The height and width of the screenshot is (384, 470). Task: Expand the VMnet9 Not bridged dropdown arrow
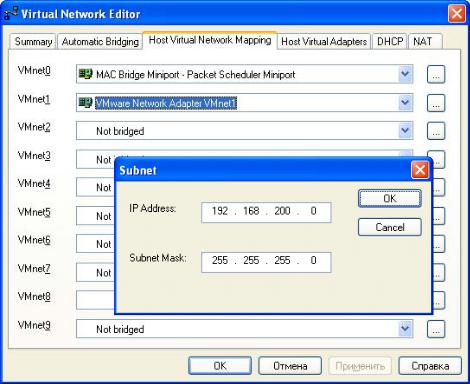tap(405, 329)
